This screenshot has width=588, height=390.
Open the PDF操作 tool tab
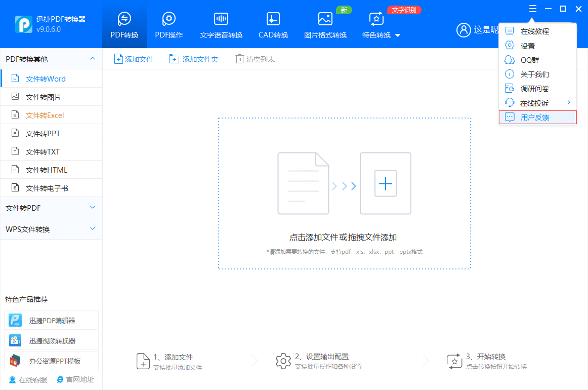pos(169,25)
